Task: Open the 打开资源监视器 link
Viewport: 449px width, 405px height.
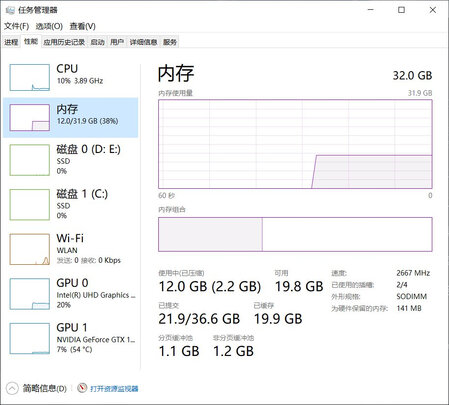Action: tap(114, 389)
